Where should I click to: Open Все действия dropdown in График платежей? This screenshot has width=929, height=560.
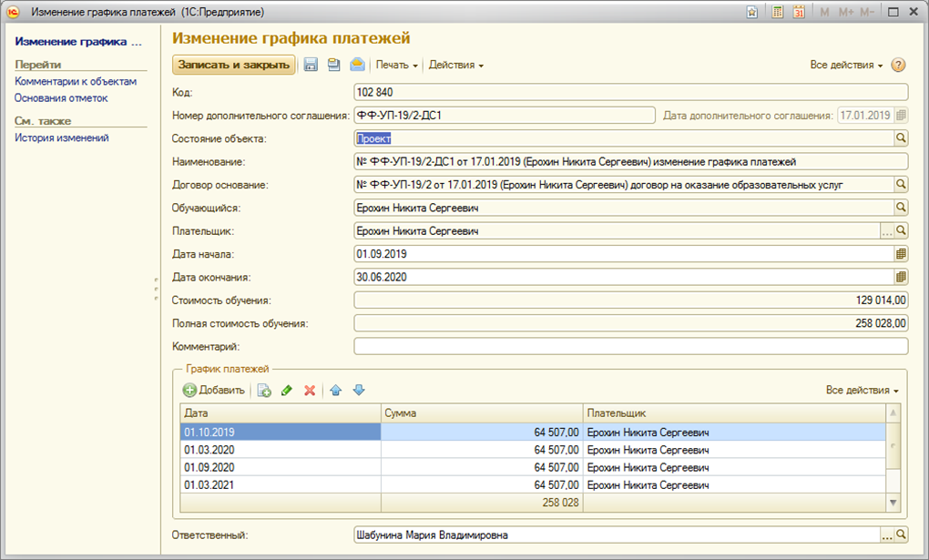[x=862, y=390]
